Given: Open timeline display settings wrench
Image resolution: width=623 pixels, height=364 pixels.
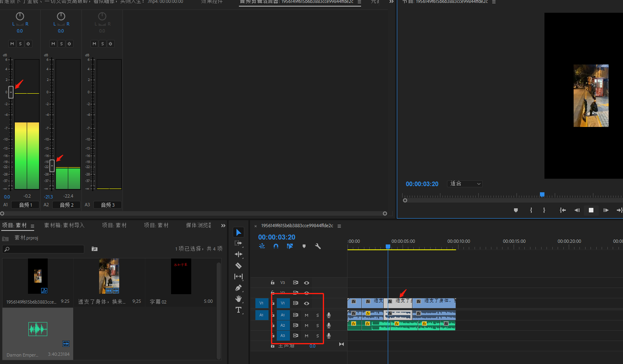Looking at the screenshot, I should click(x=318, y=246).
